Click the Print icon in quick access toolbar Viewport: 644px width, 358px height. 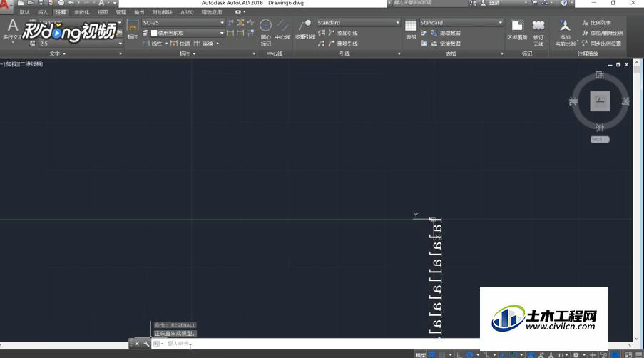pyautogui.click(x=61, y=3)
